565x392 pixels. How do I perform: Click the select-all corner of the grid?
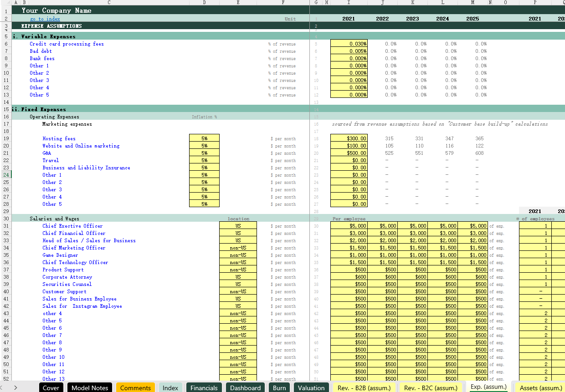(5, 2)
